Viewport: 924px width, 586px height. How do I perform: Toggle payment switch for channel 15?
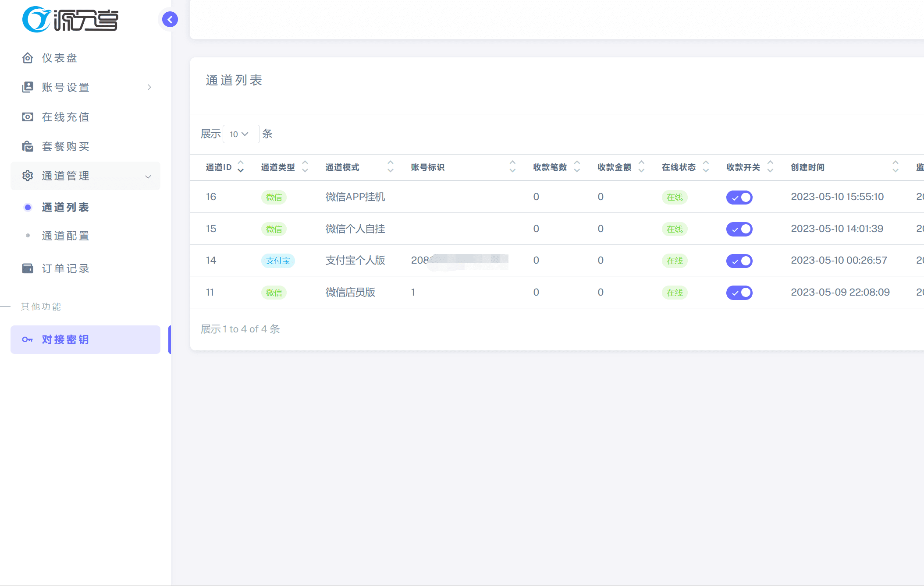(739, 229)
